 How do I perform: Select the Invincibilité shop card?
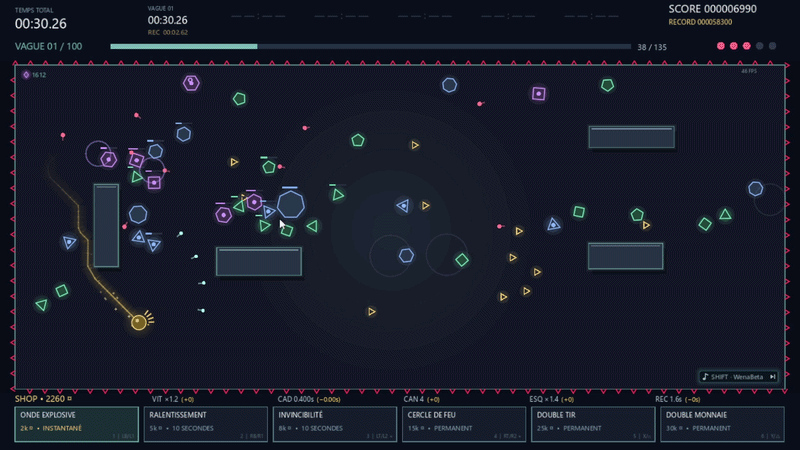(335, 424)
